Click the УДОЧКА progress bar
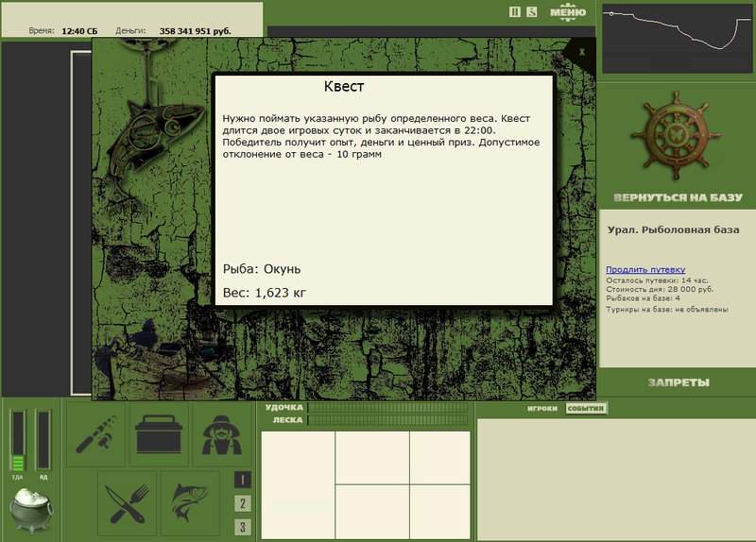 pyautogui.click(x=387, y=408)
